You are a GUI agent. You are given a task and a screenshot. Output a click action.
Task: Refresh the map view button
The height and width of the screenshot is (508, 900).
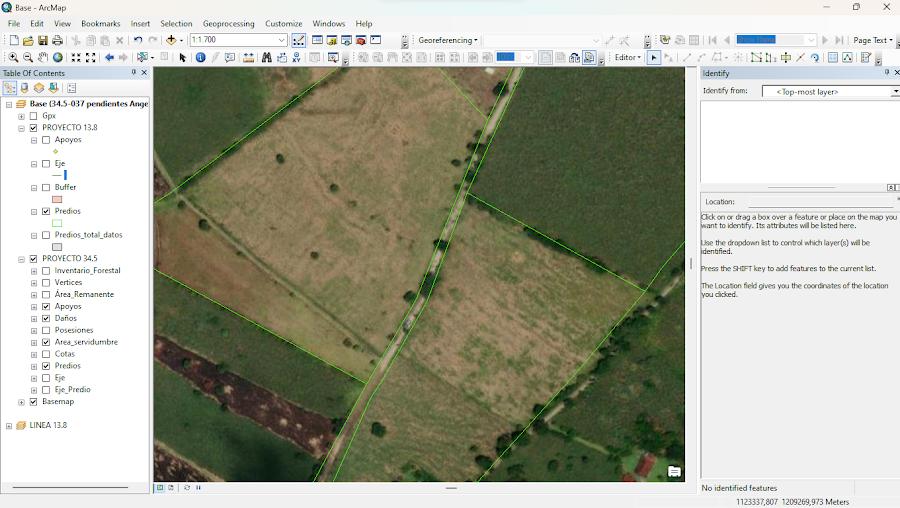click(187, 487)
